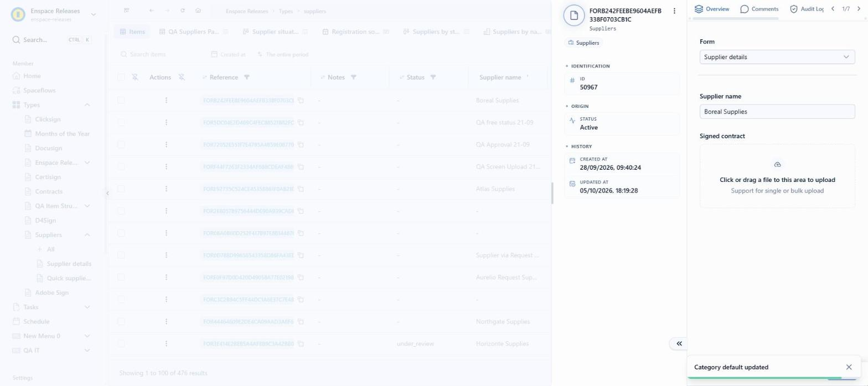
Task: Open the Search box in sidebar
Action: point(51,40)
